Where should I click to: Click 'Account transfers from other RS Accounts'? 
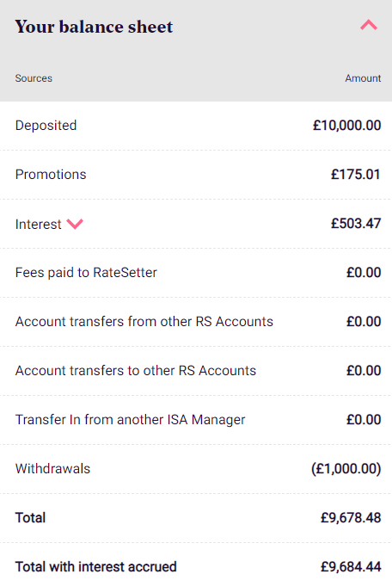[144, 322]
